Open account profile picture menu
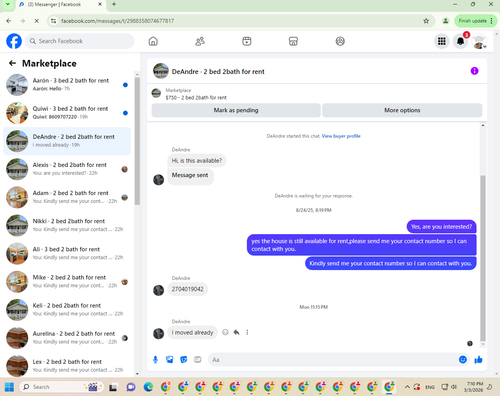 [x=479, y=41]
